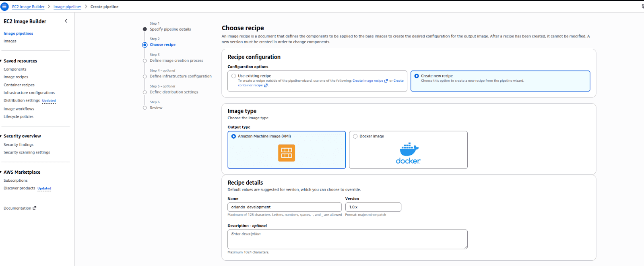
Task: Collapse the Saved resources section
Action: [x=1, y=61]
